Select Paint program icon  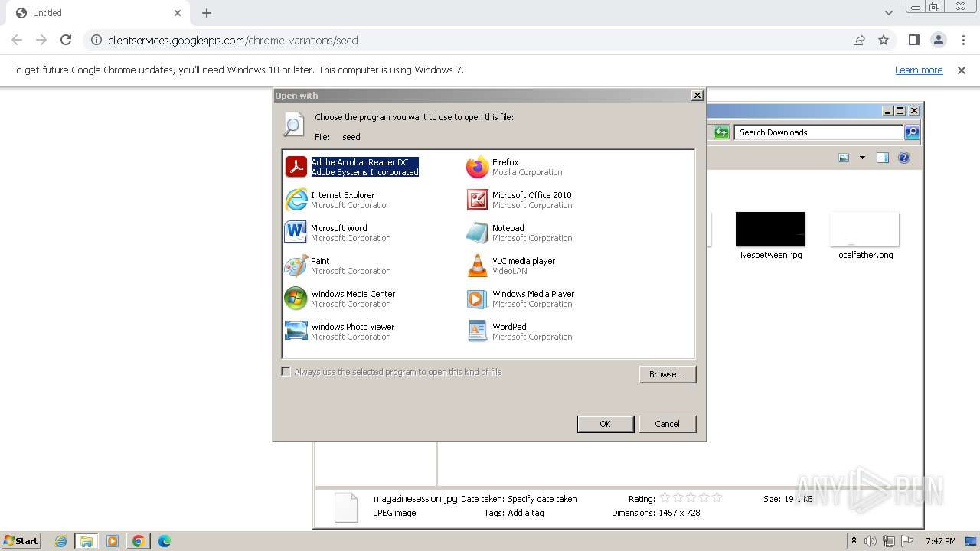(x=296, y=266)
